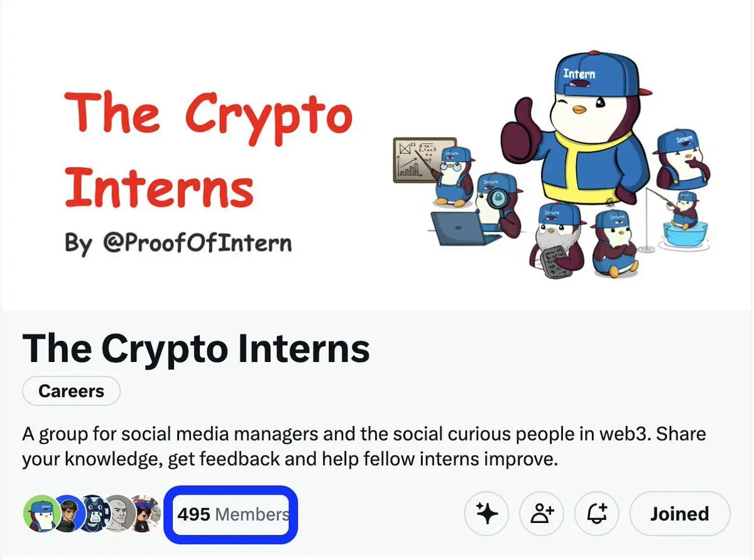Click the sparkle Grok icon button
The image size is (754, 560).
click(486, 513)
